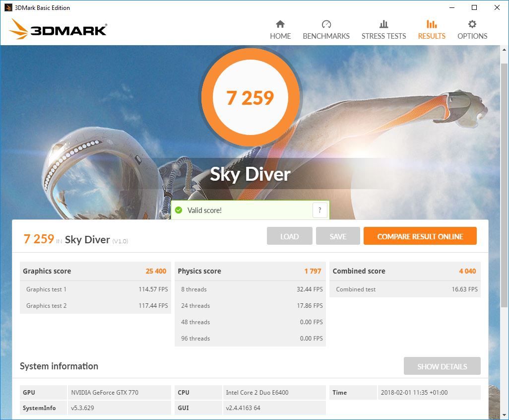Click the LOAD button

click(290, 236)
